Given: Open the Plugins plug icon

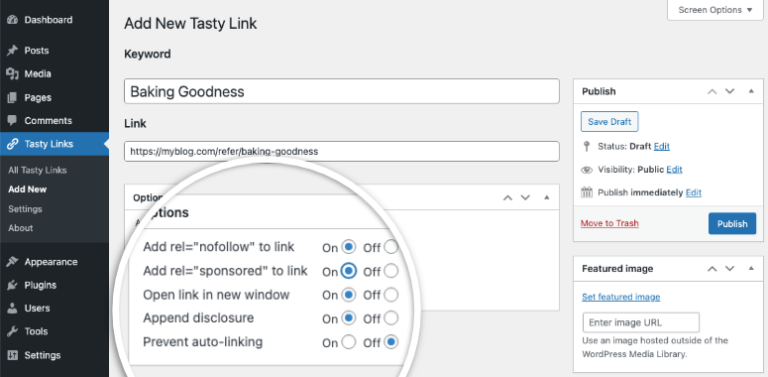Looking at the screenshot, I should 13,285.
